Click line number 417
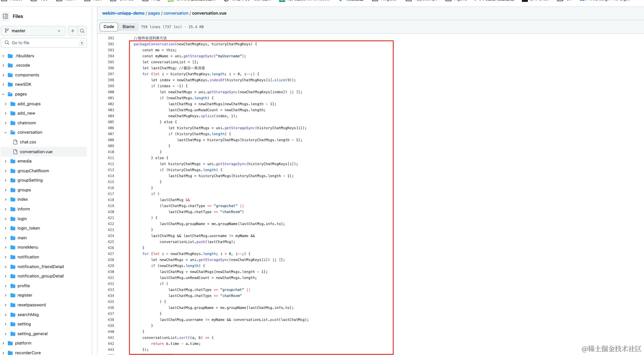Viewport: 644px width, 355px height. click(x=111, y=194)
